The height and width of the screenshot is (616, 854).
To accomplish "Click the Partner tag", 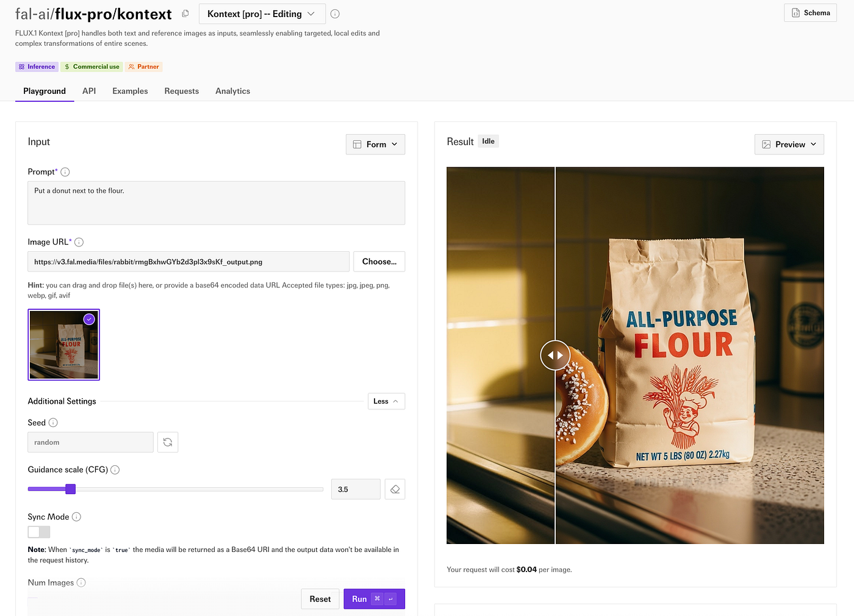I will [x=143, y=67].
